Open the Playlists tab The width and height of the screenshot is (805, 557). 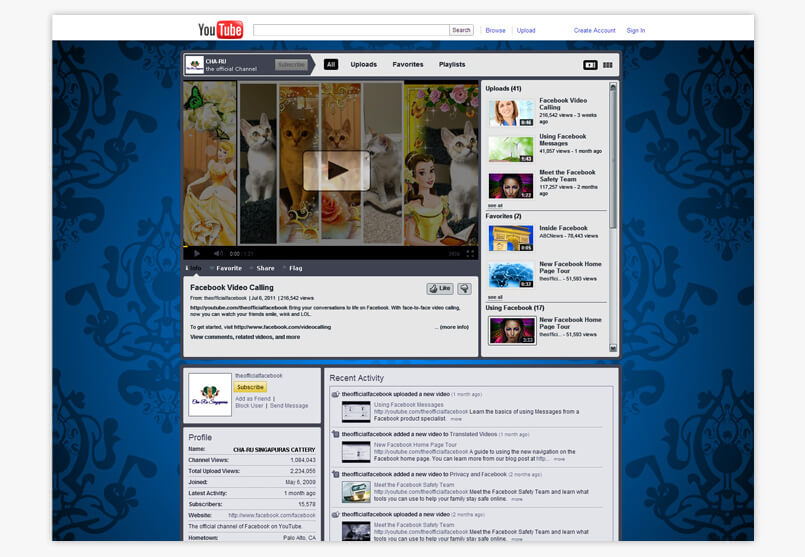[452, 65]
